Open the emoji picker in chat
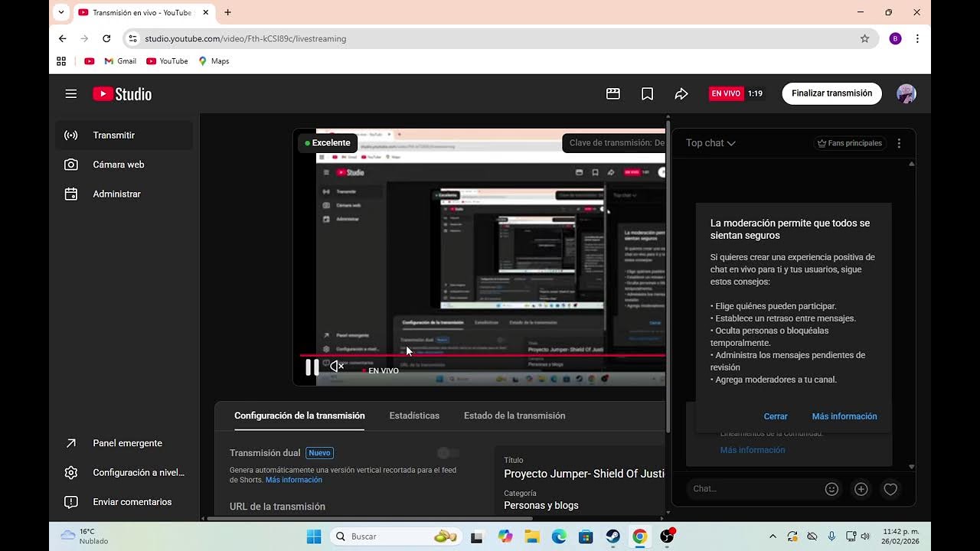This screenshot has height=551, width=980. [831, 489]
